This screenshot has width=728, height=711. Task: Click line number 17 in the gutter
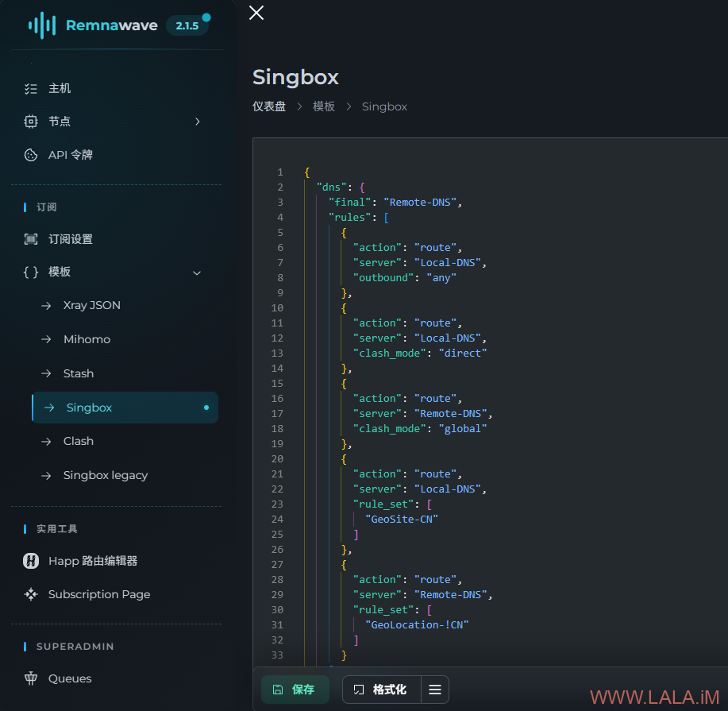point(277,414)
